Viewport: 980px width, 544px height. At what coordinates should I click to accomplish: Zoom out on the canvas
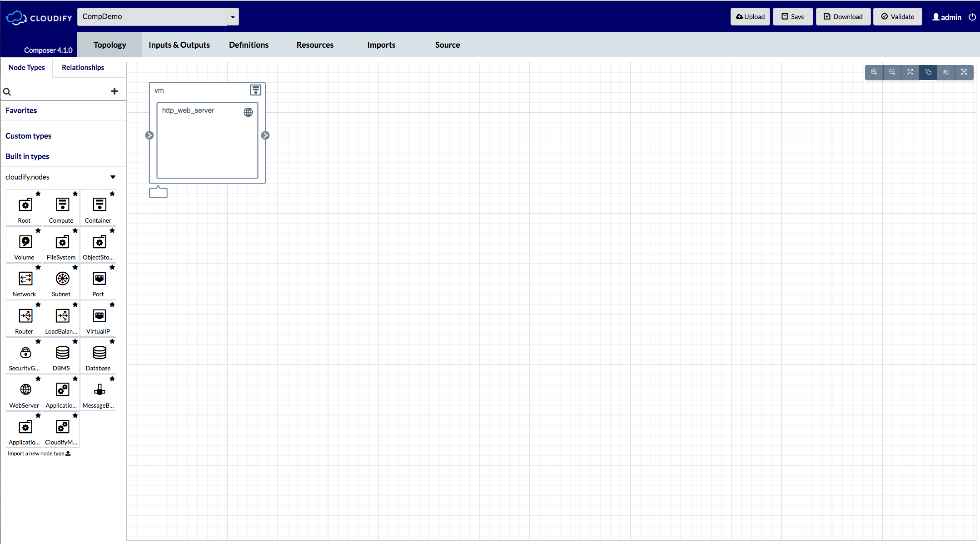click(x=892, y=72)
